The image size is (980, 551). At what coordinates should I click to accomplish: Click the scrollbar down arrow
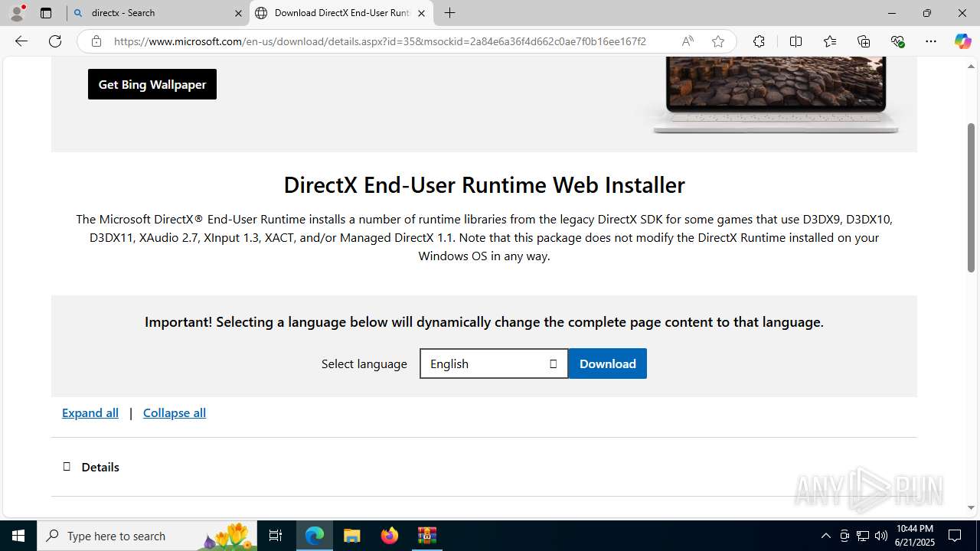(x=971, y=507)
